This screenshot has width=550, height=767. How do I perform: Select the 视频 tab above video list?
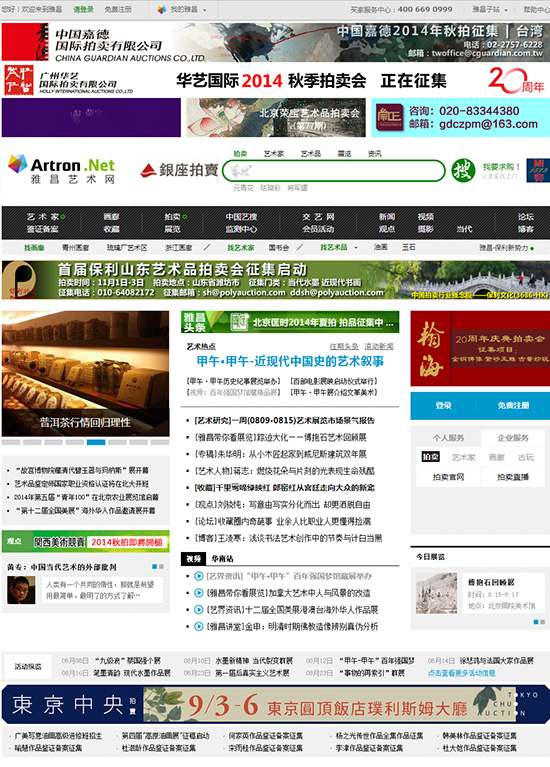point(194,559)
